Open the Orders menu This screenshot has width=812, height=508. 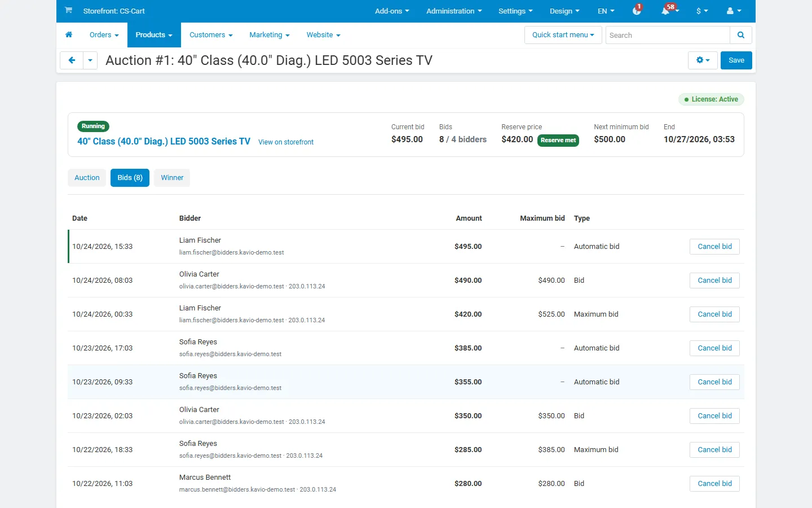coord(104,35)
